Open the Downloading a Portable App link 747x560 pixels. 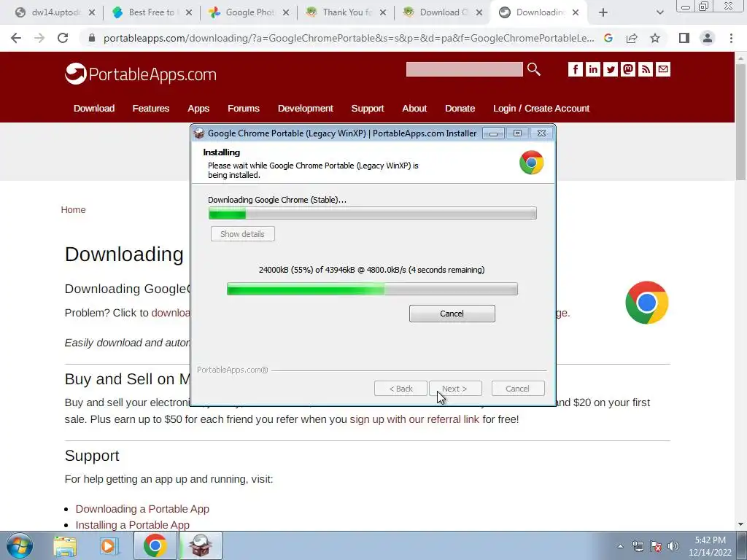(x=142, y=509)
